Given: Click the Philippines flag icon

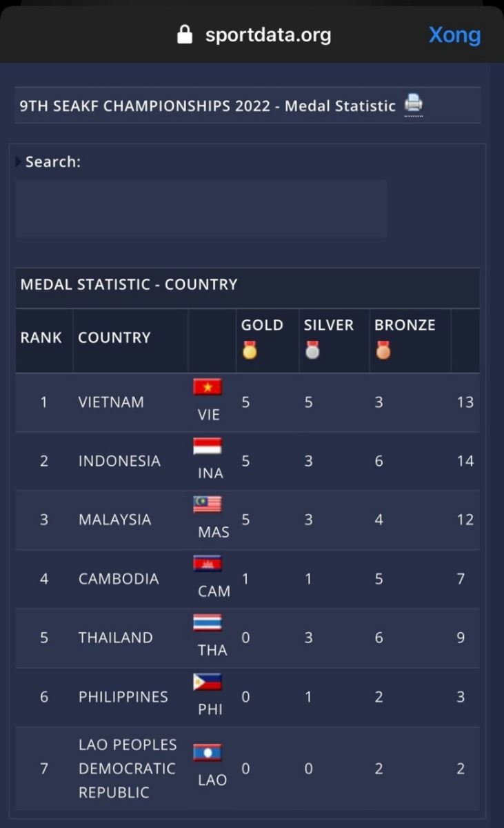Looking at the screenshot, I should click(x=208, y=682).
